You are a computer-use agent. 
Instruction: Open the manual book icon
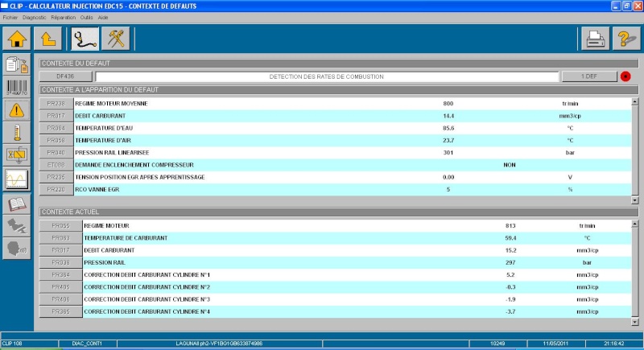click(17, 204)
